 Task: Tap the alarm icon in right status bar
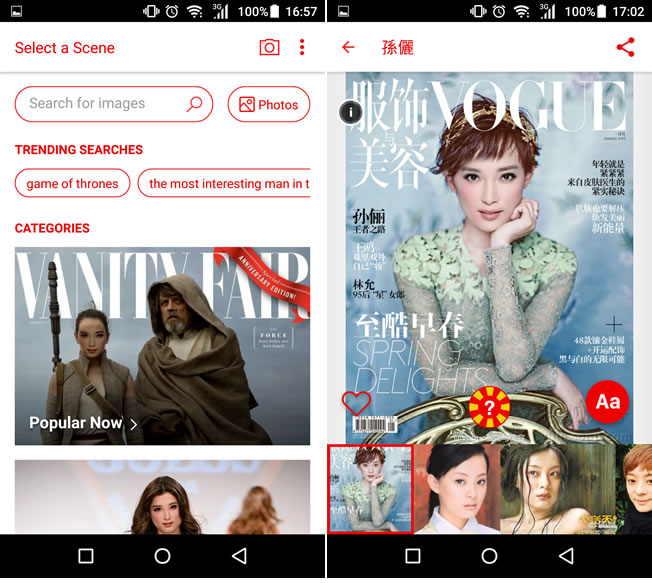[499, 11]
